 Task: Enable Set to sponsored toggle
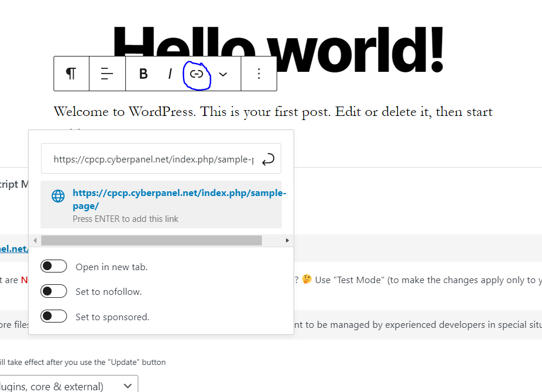(x=54, y=316)
